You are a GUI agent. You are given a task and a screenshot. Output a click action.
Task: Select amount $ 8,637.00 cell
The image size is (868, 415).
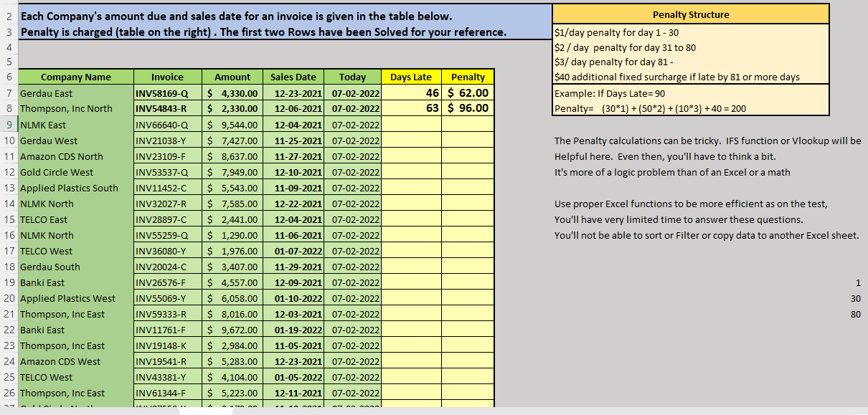(x=232, y=156)
